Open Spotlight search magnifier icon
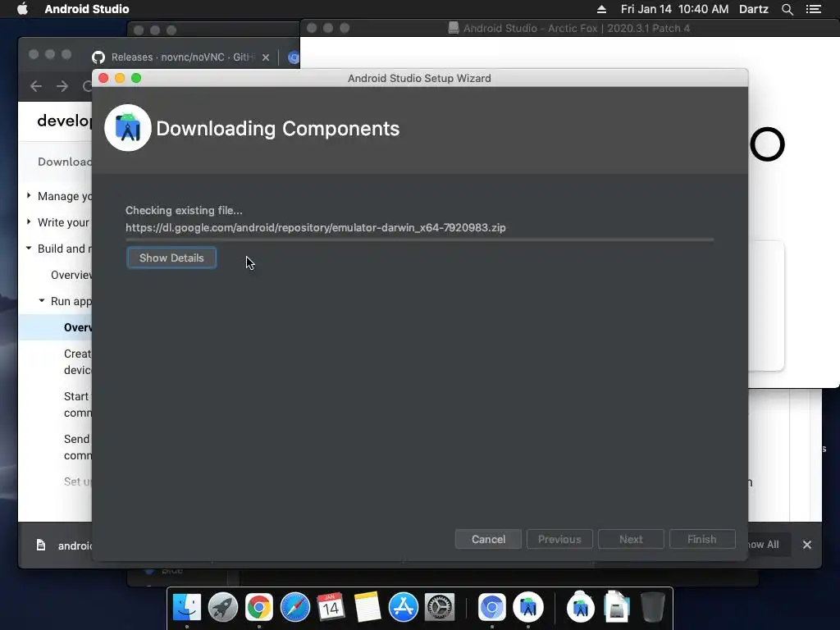Screen dimensions: 840x630 787,9
